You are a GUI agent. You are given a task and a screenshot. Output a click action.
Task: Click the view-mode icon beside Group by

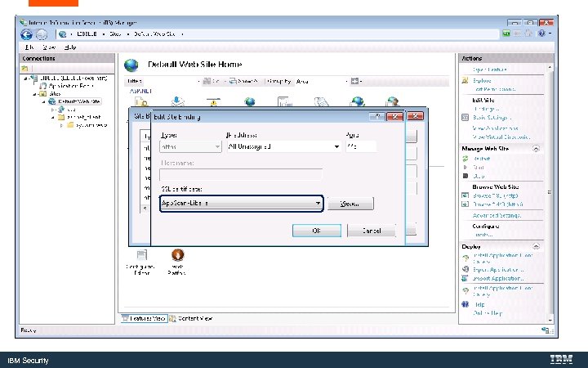click(354, 81)
